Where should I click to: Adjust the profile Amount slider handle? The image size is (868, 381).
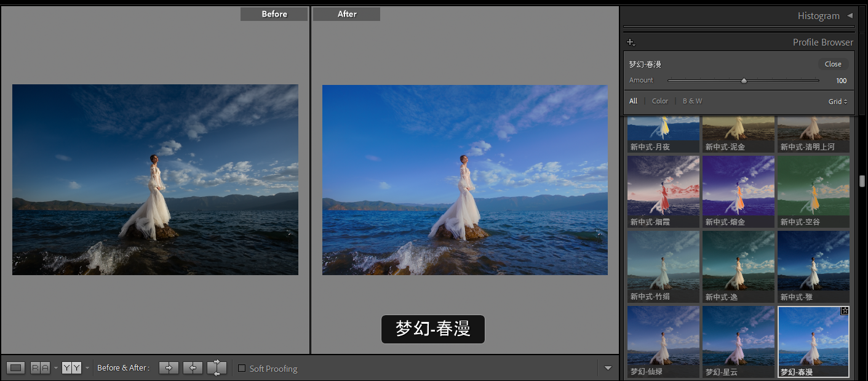click(744, 81)
